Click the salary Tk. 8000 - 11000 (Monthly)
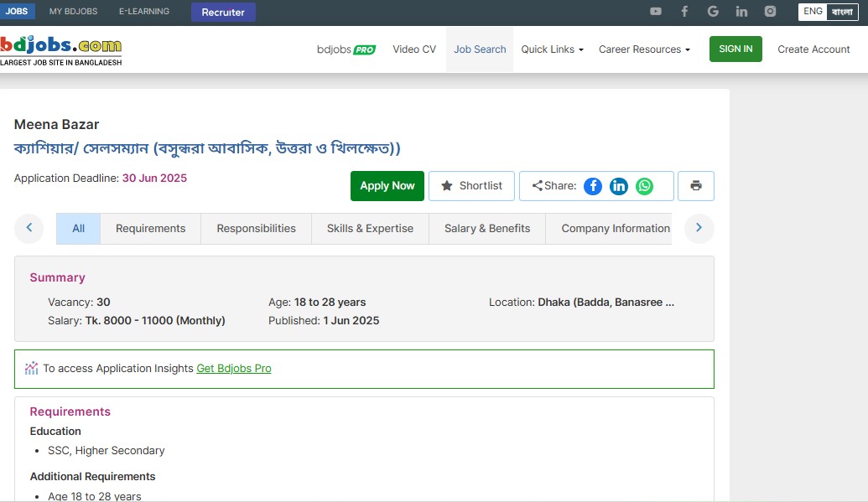Viewport: 868px width, 502px height. [155, 320]
